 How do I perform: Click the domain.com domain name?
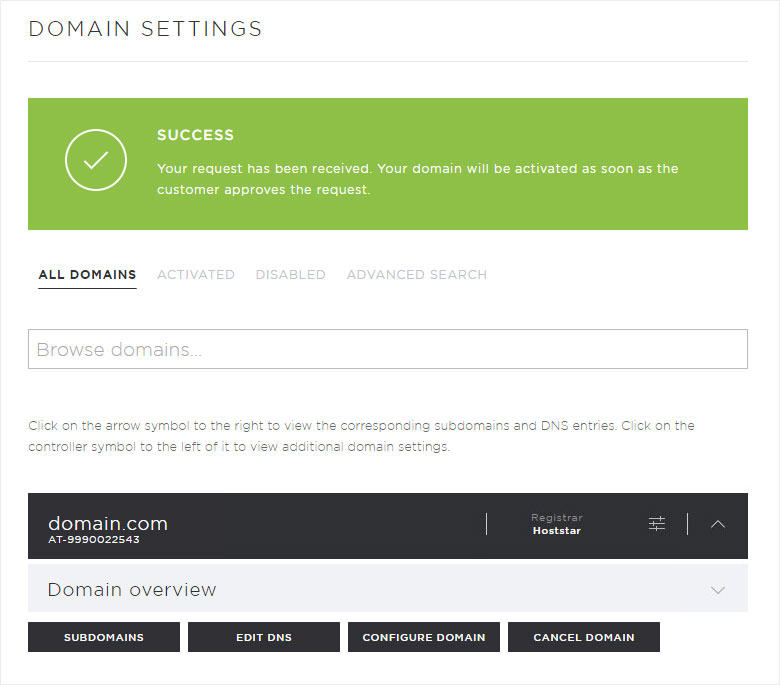click(x=108, y=523)
